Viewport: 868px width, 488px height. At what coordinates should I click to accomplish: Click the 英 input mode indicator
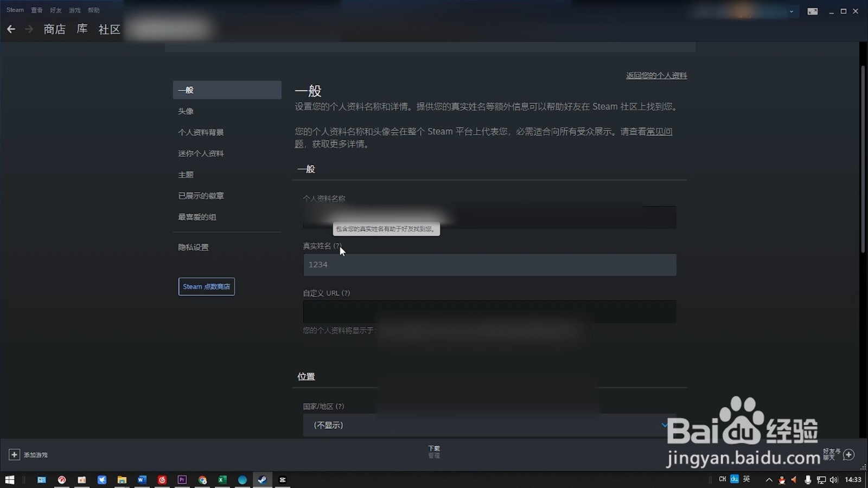[746, 479]
